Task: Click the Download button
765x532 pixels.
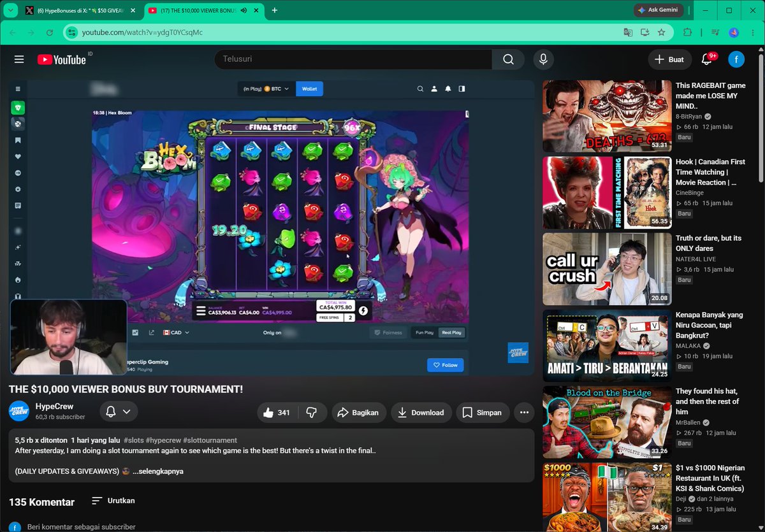Action: click(x=421, y=413)
